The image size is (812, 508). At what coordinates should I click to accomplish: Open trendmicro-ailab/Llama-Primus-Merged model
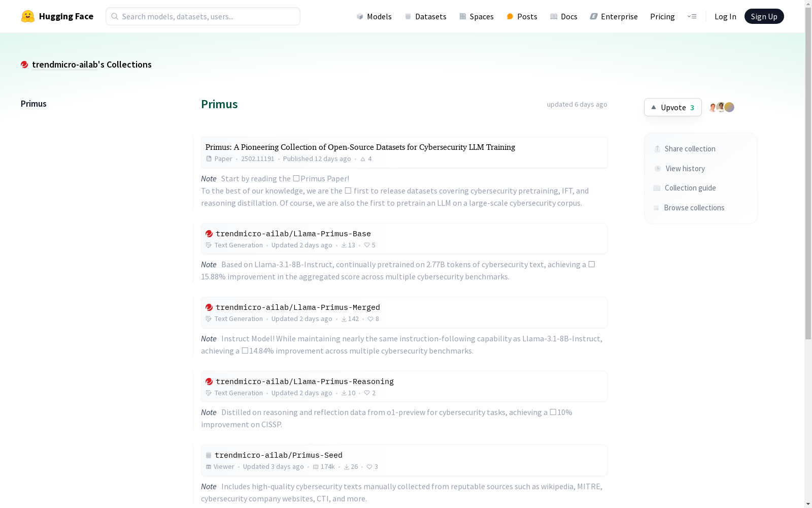298,307
